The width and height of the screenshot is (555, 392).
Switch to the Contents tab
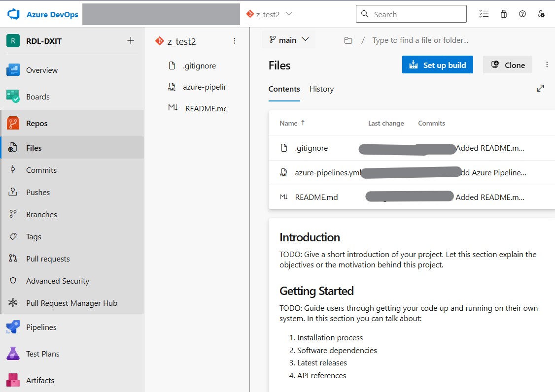[284, 89]
